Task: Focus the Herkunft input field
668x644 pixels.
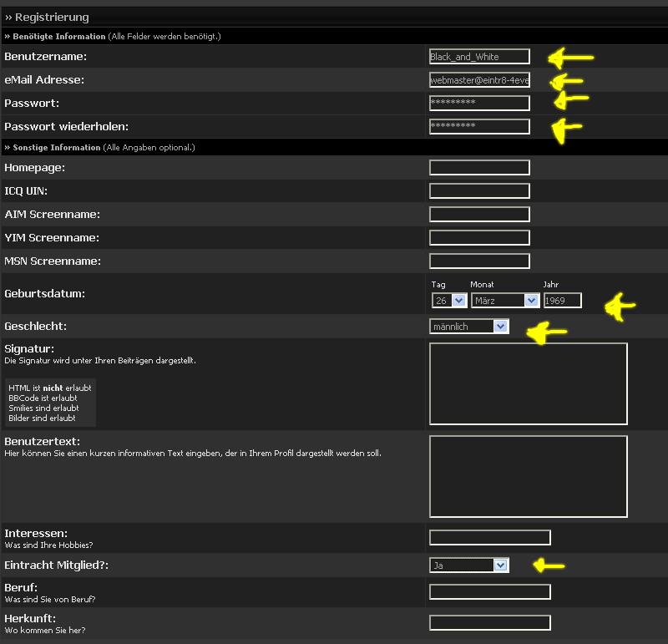Action: [489, 623]
